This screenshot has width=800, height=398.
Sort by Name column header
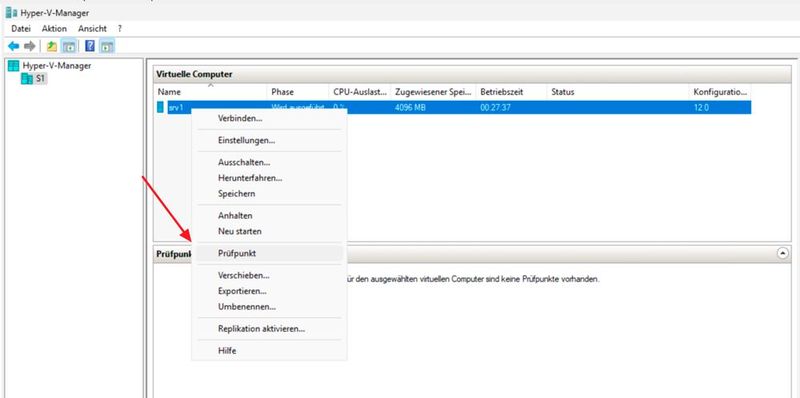[210, 92]
